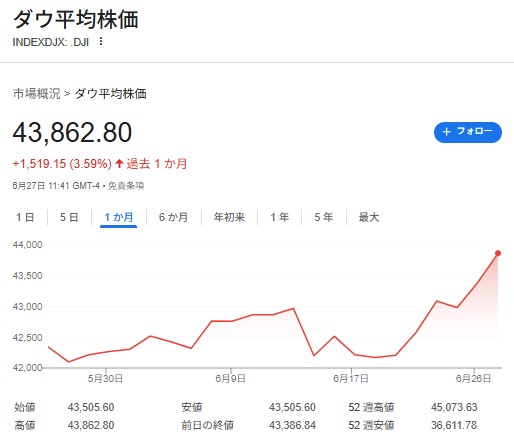Click the 安値 value 43,505.60
514x447 pixels.
tap(292, 407)
